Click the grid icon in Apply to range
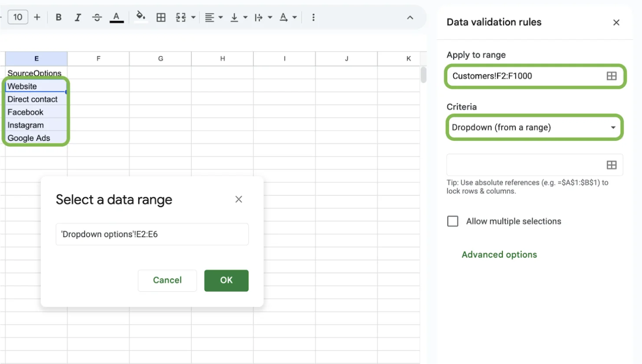 [x=611, y=76]
